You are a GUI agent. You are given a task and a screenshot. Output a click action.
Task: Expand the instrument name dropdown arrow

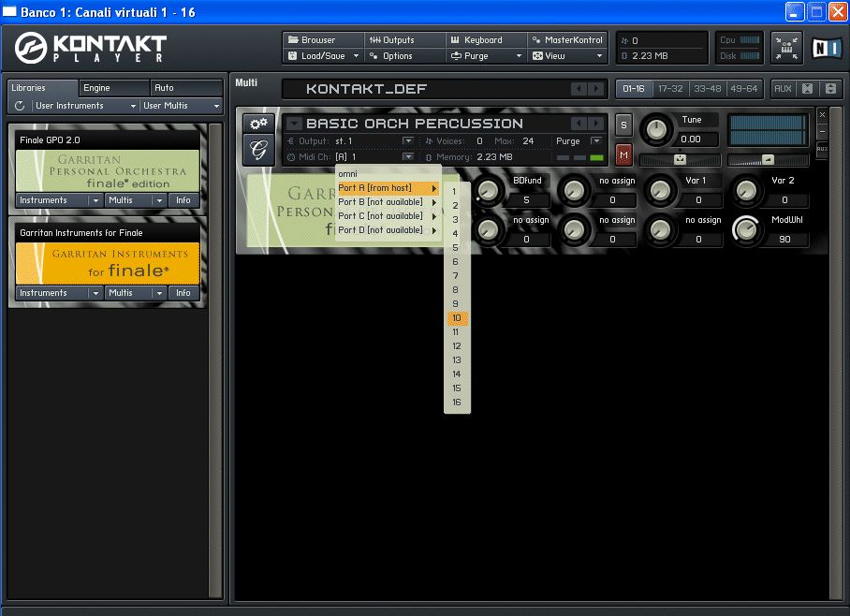tap(294, 124)
